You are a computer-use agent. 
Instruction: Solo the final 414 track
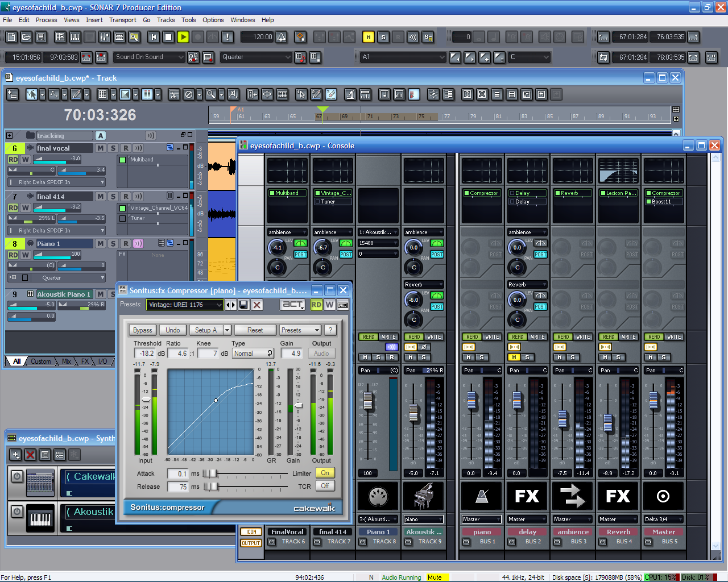point(113,197)
